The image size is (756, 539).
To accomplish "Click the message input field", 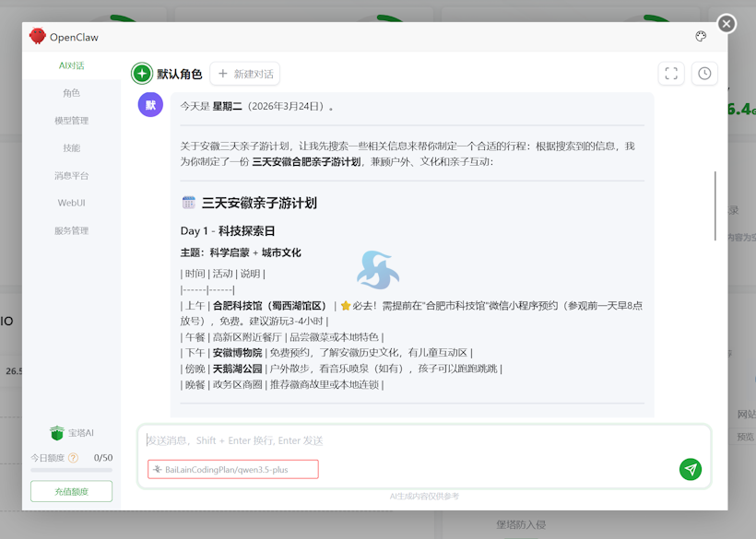I will point(369,440).
